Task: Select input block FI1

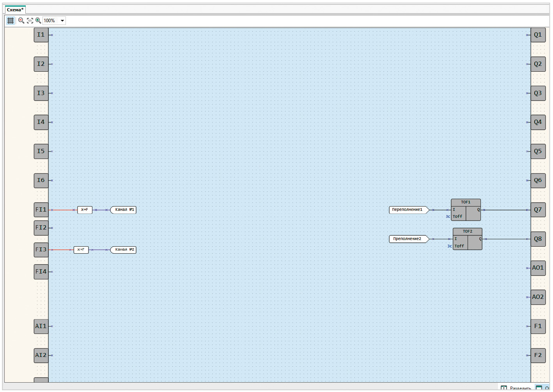Action: [41, 210]
